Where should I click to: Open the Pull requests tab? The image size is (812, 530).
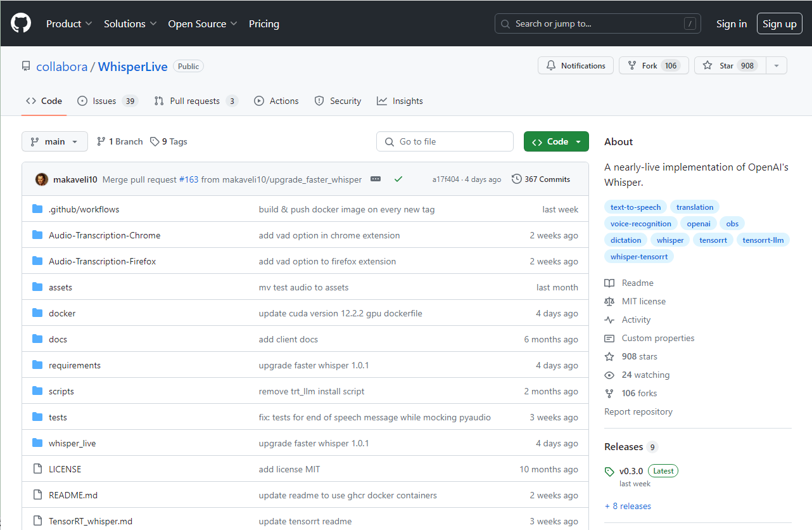click(x=196, y=101)
